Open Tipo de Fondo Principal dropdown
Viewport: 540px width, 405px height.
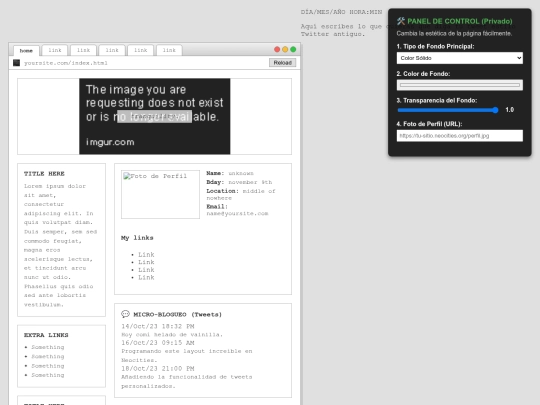(459, 58)
